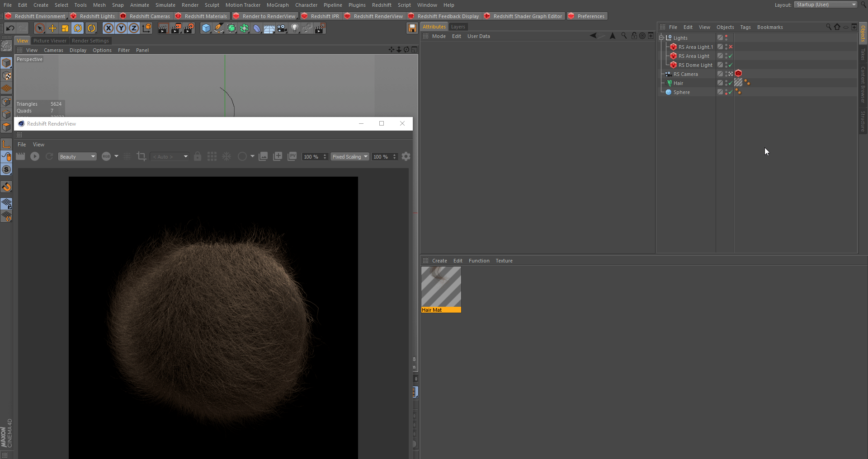Select the Move tool in the toolbar
This screenshot has height=459, width=868.
[x=52, y=28]
